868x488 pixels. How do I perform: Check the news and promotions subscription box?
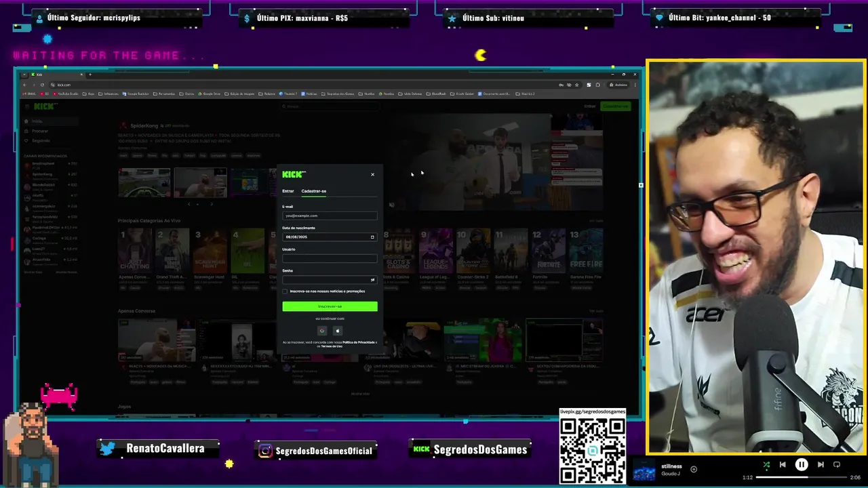click(x=285, y=291)
